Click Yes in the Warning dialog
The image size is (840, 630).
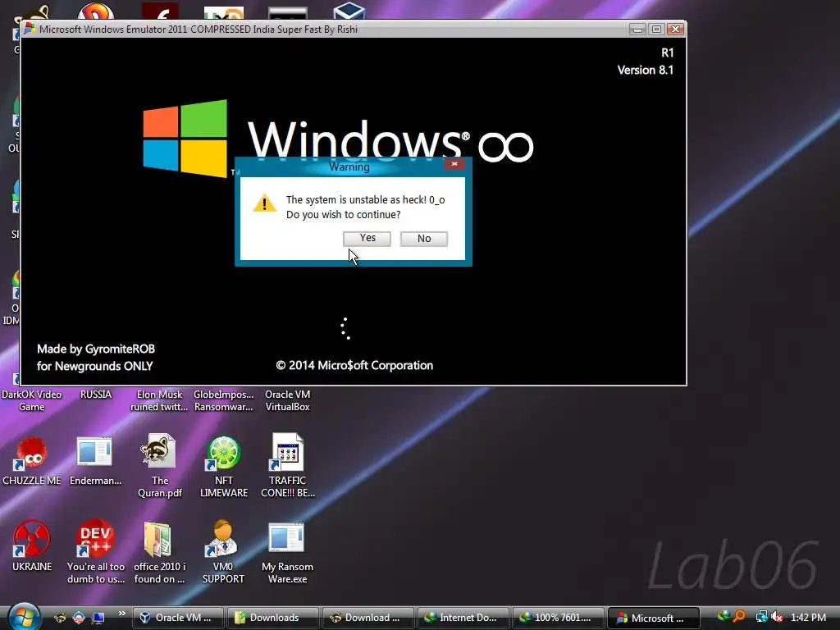[367, 239]
